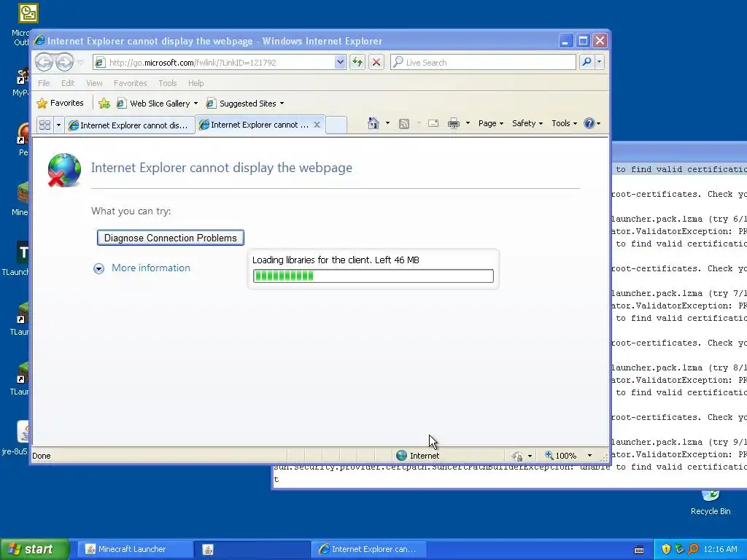This screenshot has width=747, height=560.
Task: Click the Start button
Action: coord(35,549)
